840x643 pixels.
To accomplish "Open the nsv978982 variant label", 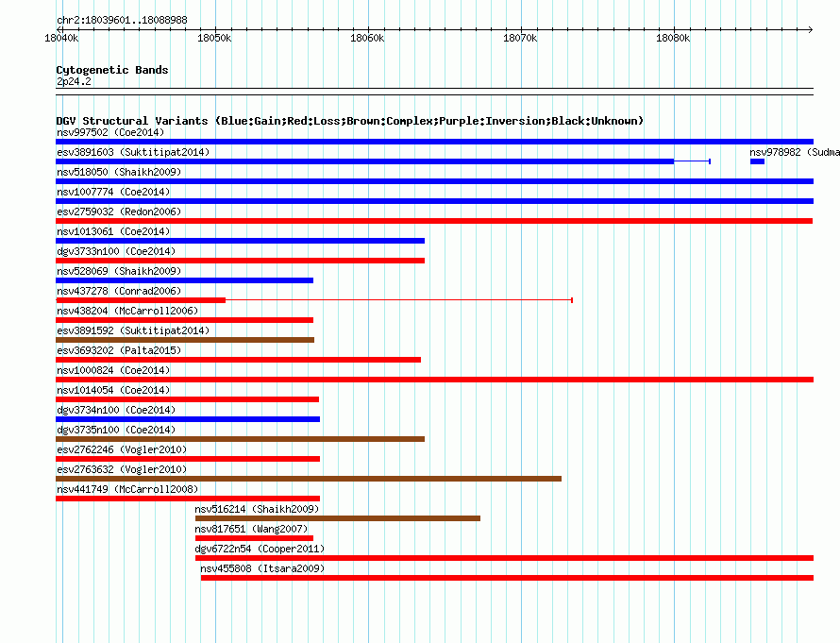I will point(795,152).
